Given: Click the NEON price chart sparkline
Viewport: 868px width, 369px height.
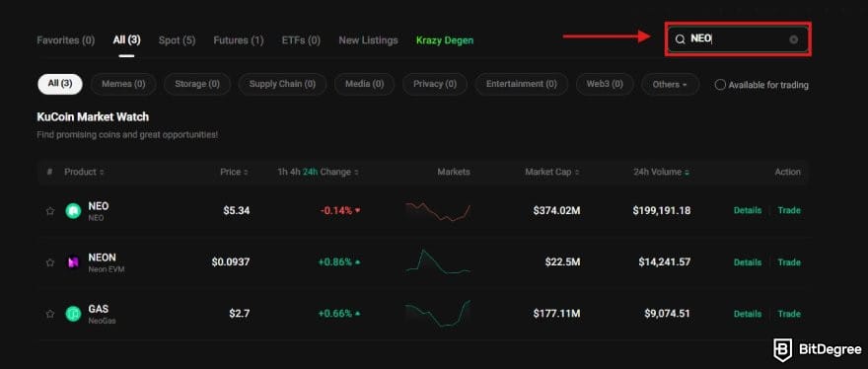Looking at the screenshot, I should (x=437, y=261).
